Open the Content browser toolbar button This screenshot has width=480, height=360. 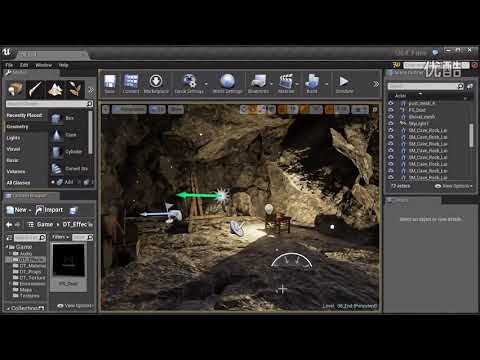point(131,84)
